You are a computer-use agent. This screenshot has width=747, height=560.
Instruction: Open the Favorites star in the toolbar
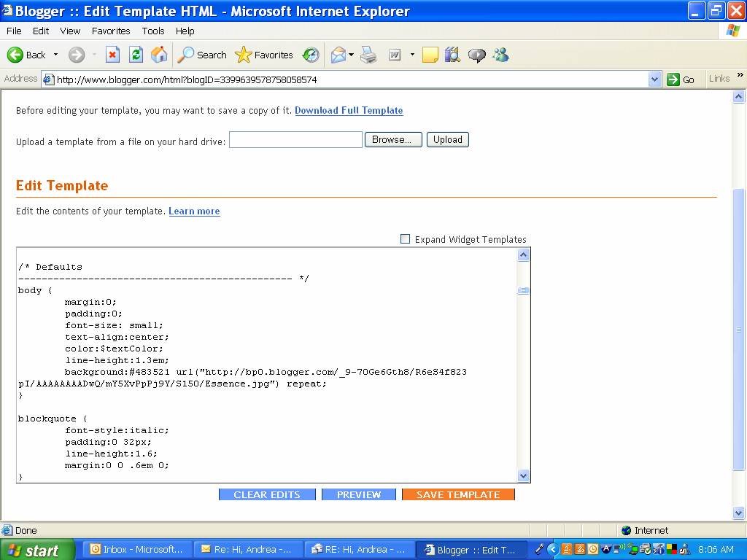click(264, 55)
